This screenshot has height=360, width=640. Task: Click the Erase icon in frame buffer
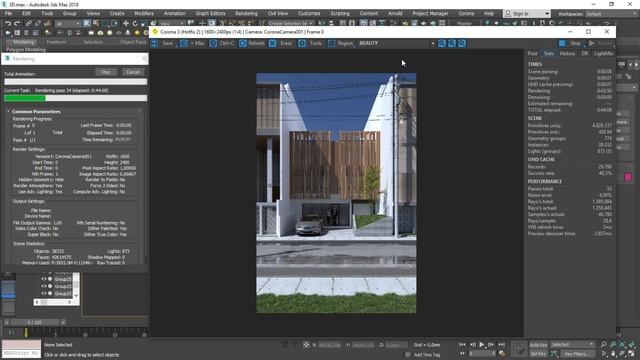click(273, 43)
